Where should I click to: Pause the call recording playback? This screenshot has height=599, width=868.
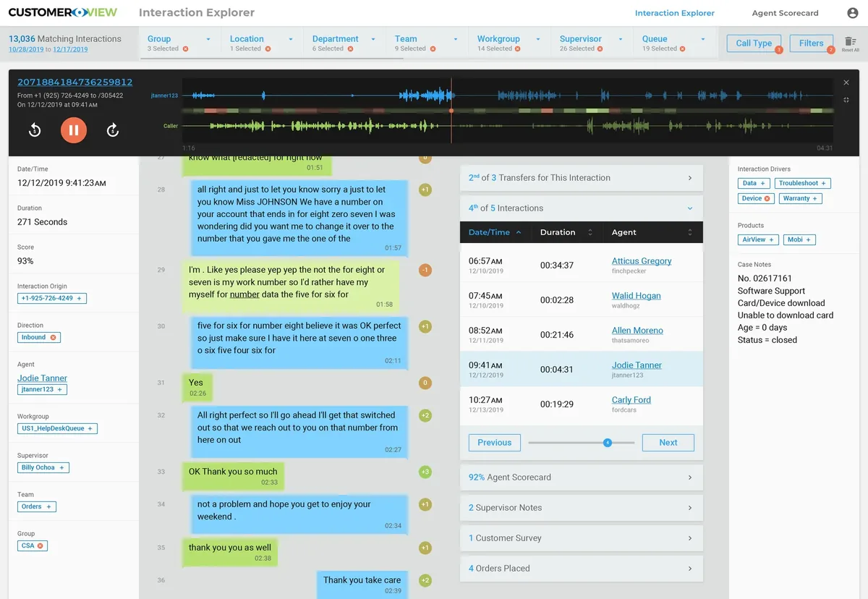73,130
